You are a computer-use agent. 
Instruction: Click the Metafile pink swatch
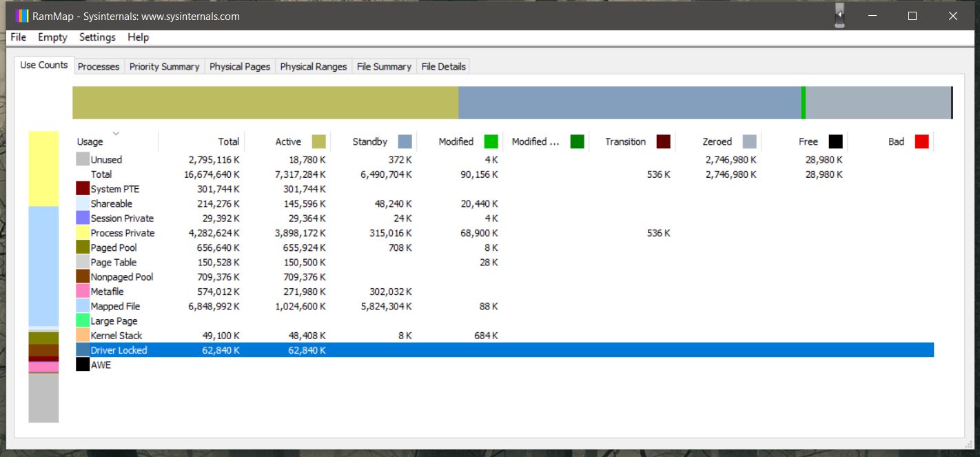[83, 292]
